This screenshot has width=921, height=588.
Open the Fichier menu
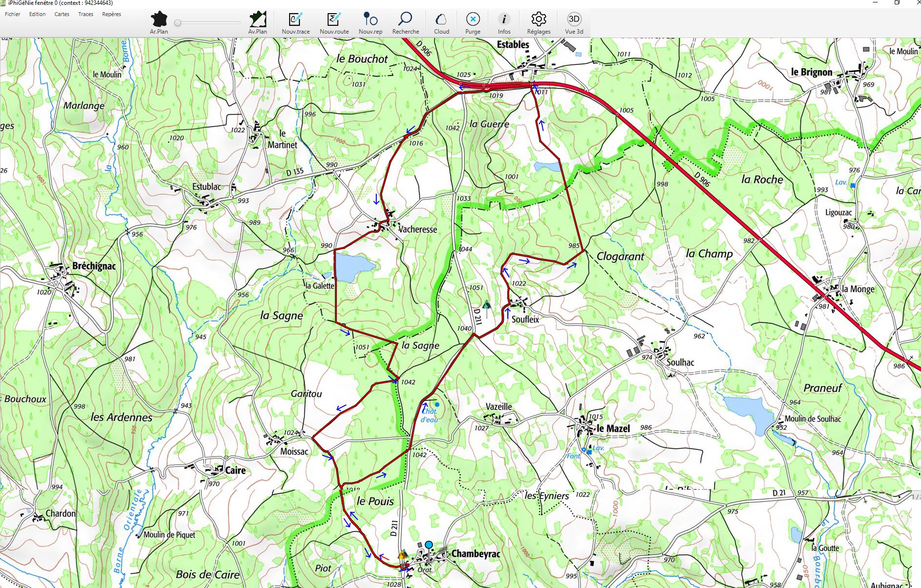(13, 14)
